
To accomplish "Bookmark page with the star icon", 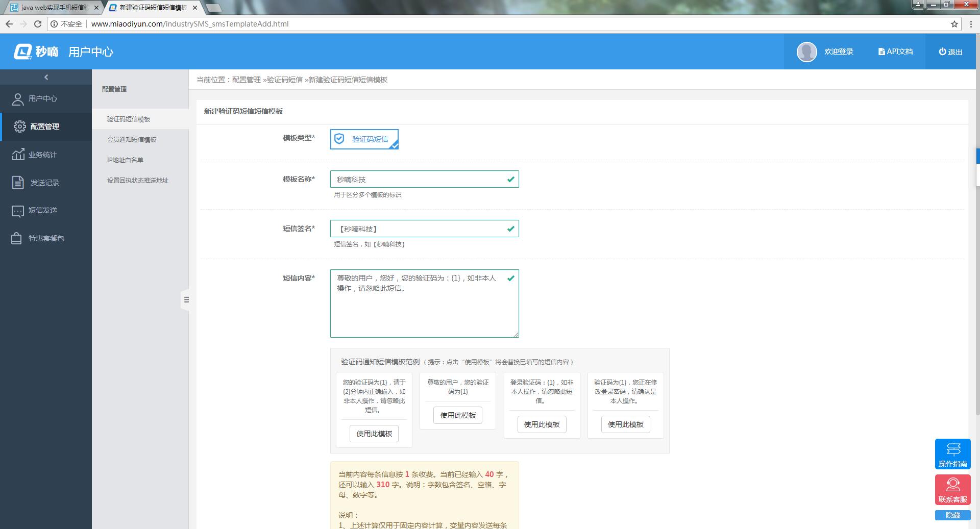I will click(954, 24).
